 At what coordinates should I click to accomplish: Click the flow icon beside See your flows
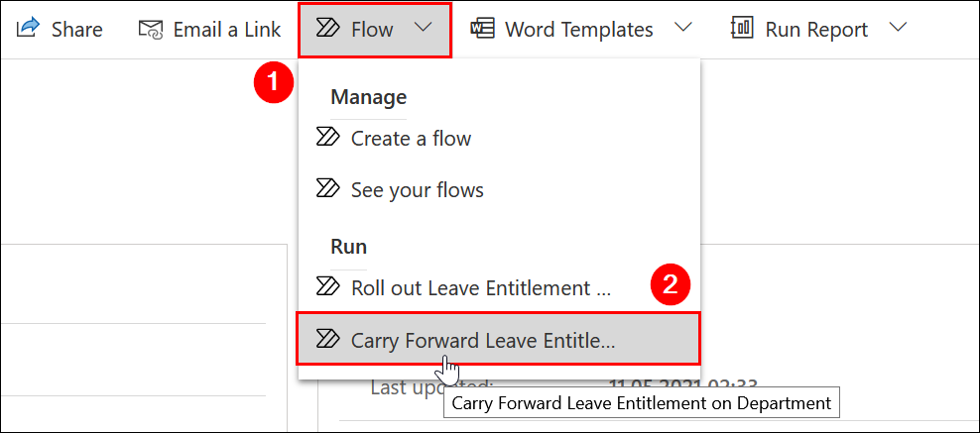click(x=327, y=188)
